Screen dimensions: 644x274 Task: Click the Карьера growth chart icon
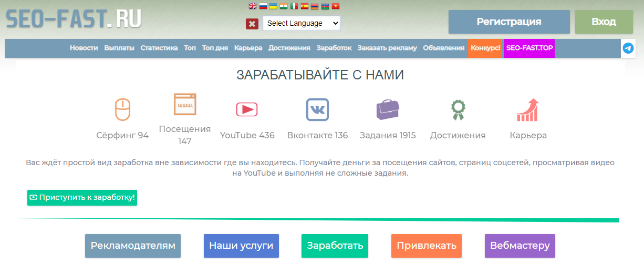[x=528, y=109]
